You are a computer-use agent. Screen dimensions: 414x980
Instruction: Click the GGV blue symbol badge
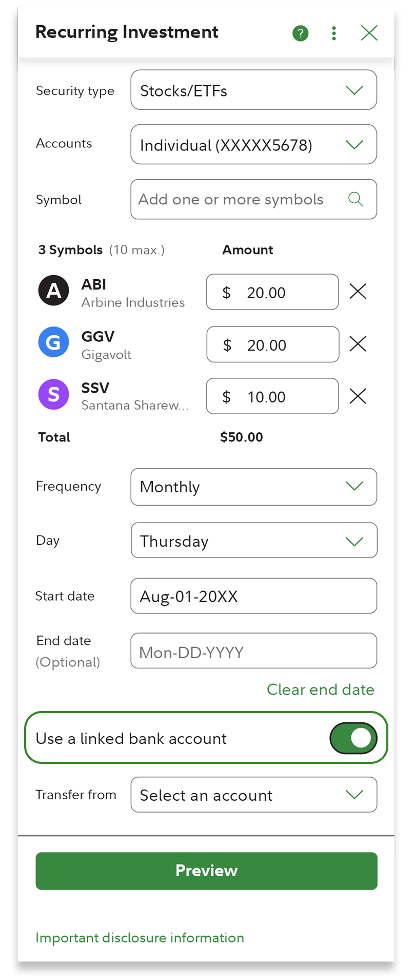coord(54,342)
